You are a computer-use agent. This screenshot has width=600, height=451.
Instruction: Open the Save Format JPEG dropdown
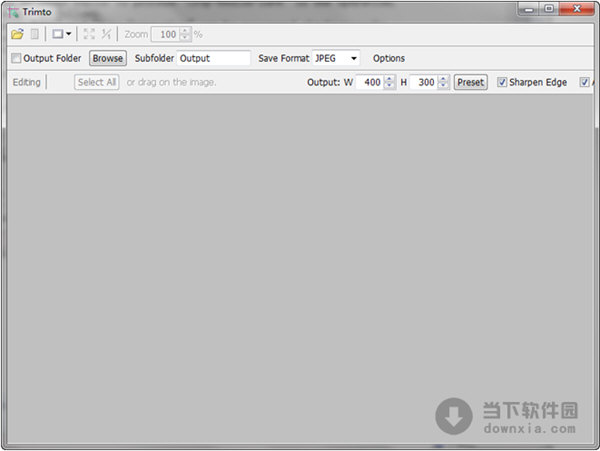(x=336, y=58)
